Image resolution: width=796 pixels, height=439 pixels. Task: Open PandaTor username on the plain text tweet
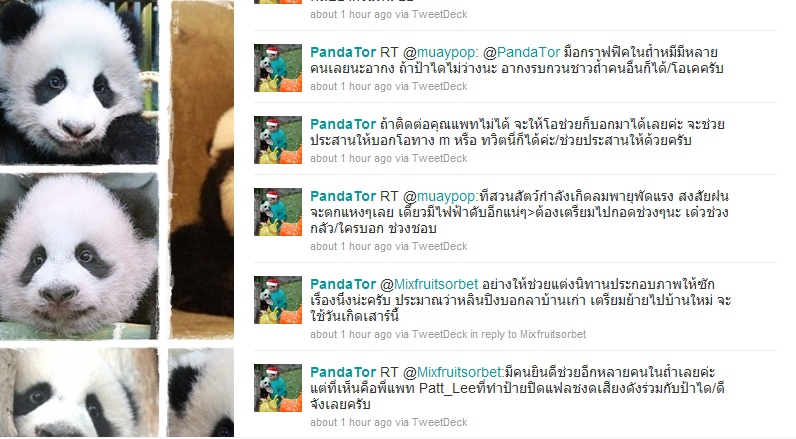click(x=343, y=124)
